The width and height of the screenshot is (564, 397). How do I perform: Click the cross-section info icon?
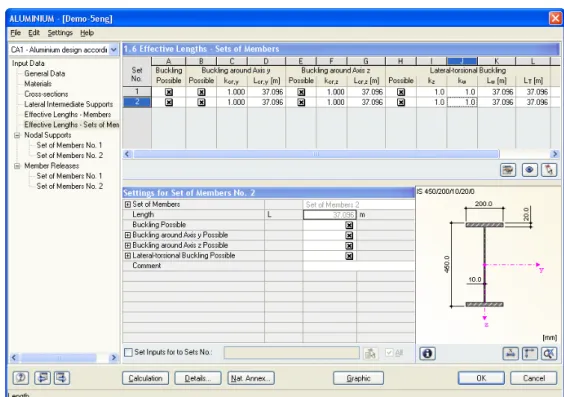pyautogui.click(x=427, y=353)
